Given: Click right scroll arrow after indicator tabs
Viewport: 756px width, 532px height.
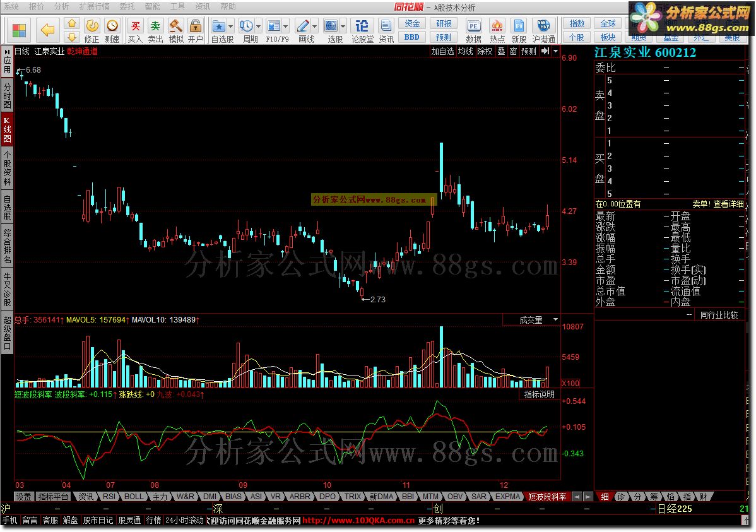Looking at the screenshot, I should (x=588, y=496).
